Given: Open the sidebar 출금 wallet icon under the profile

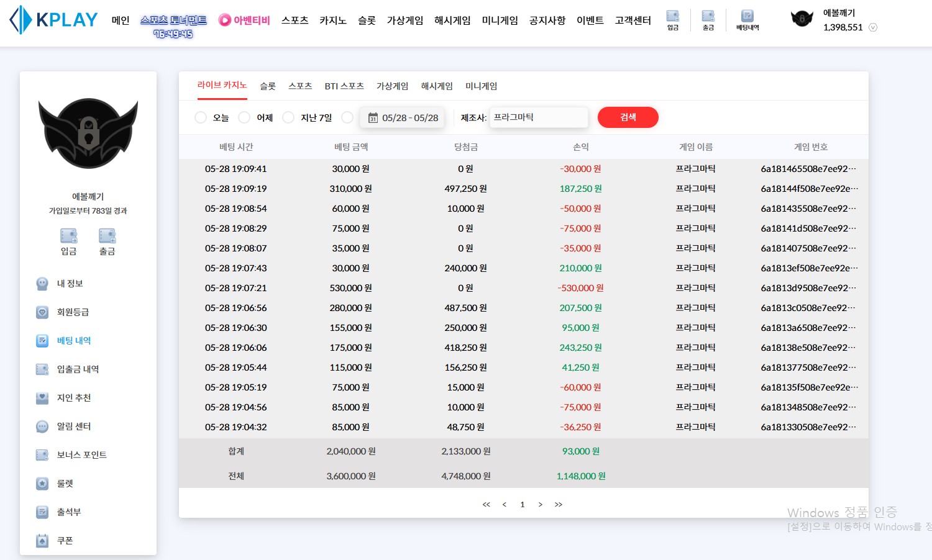Looking at the screenshot, I should coord(107,236).
